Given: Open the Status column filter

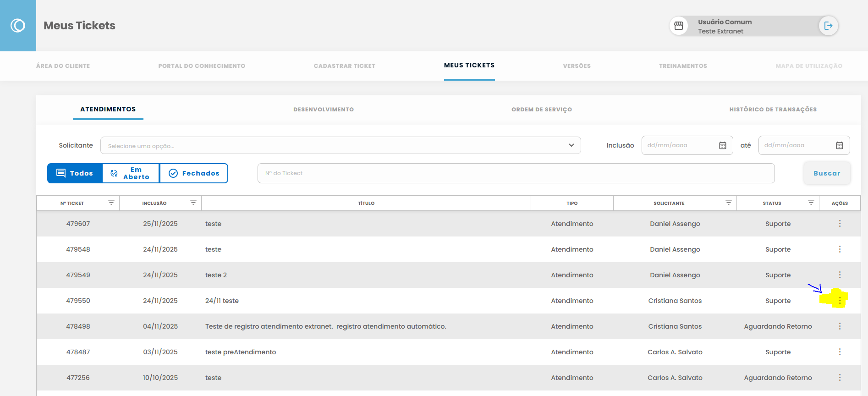Looking at the screenshot, I should tap(811, 203).
